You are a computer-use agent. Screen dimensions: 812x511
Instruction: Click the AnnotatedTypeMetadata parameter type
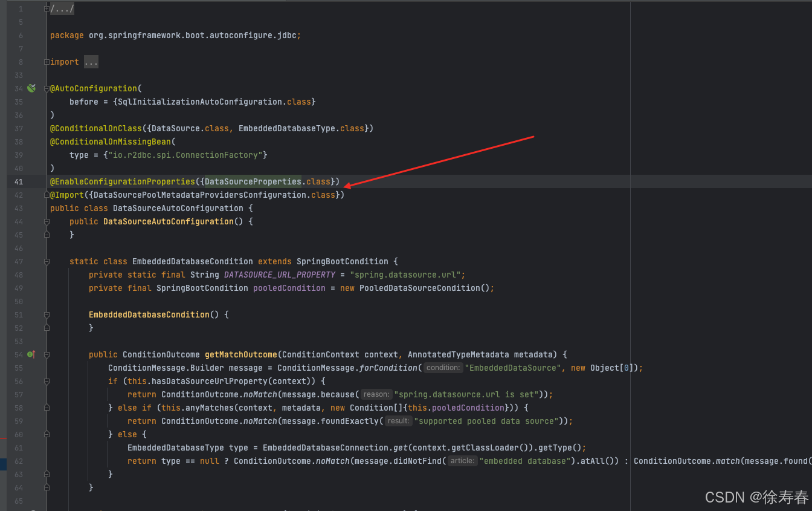[459, 354]
